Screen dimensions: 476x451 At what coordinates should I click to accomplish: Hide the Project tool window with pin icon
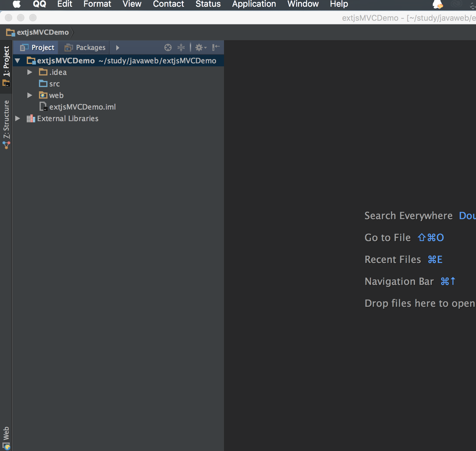point(216,47)
